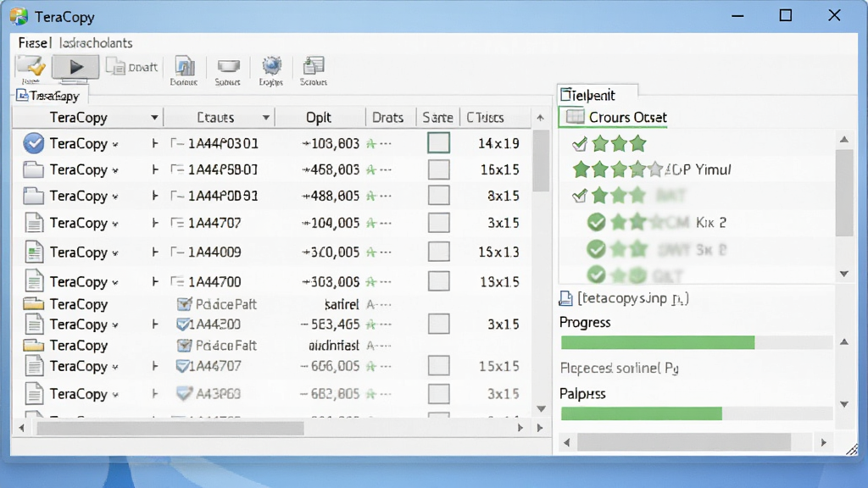Tick the checkbox in the 606,005 row
This screenshot has width=868, height=488.
click(438, 366)
